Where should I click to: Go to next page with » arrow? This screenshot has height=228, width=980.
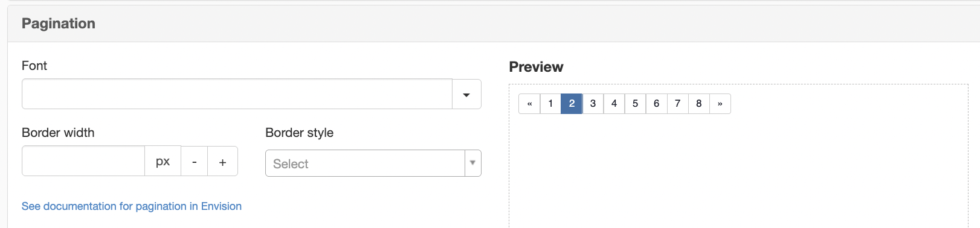[720, 104]
